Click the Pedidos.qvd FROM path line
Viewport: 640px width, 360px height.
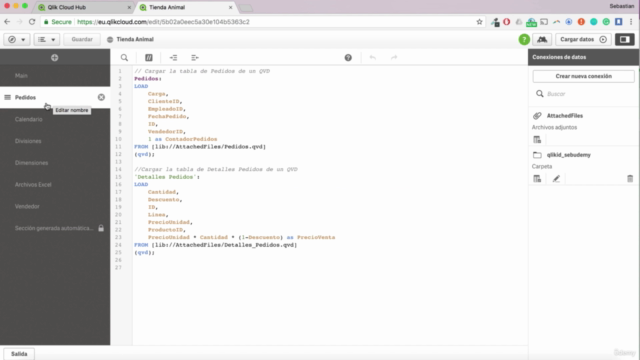click(200, 147)
